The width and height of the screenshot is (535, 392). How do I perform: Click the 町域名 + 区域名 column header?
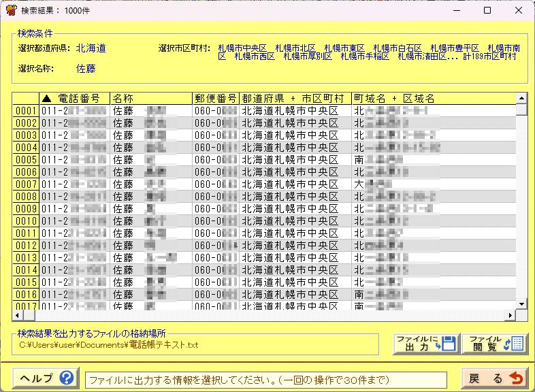click(434, 99)
